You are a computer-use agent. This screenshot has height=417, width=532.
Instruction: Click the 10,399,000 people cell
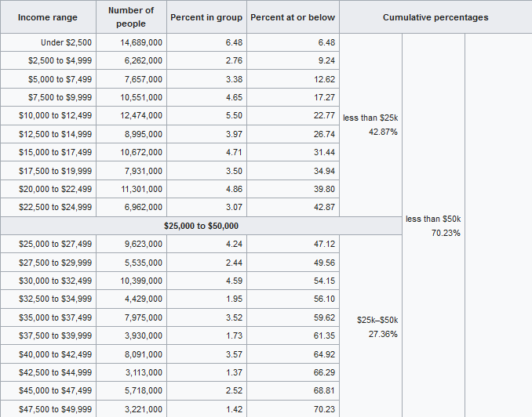142,281
